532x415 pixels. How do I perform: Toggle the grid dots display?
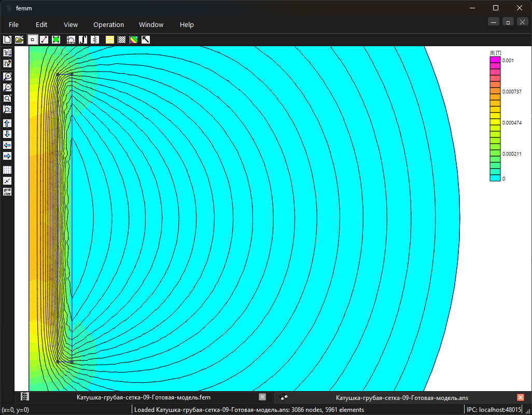tap(7, 170)
